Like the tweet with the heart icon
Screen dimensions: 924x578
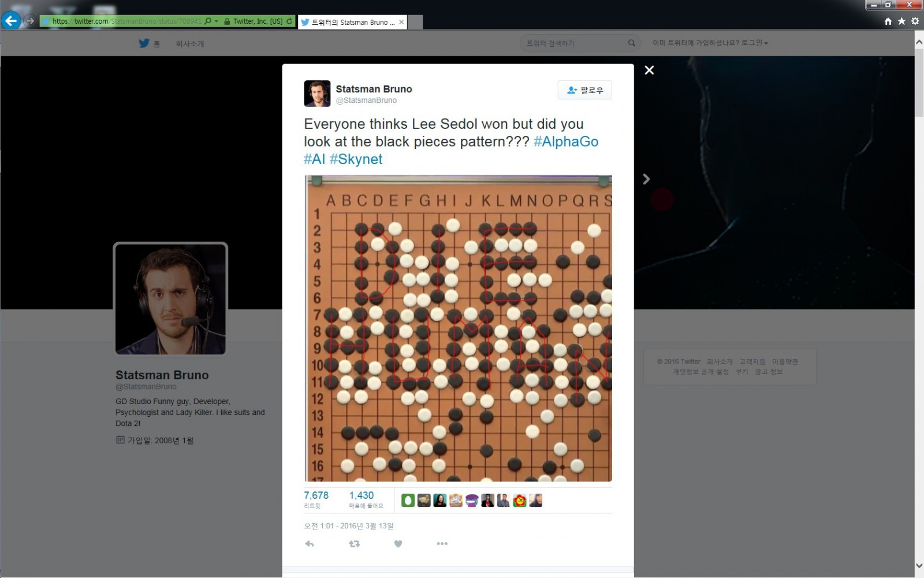(x=398, y=544)
